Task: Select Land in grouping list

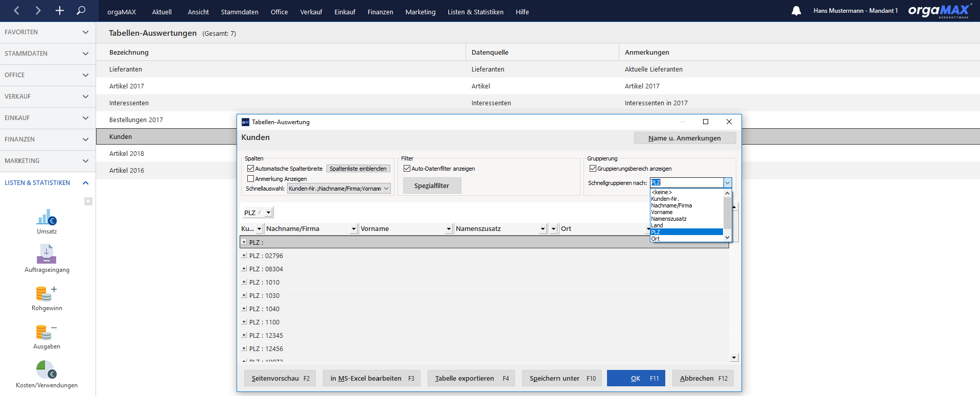Action: pyautogui.click(x=686, y=225)
